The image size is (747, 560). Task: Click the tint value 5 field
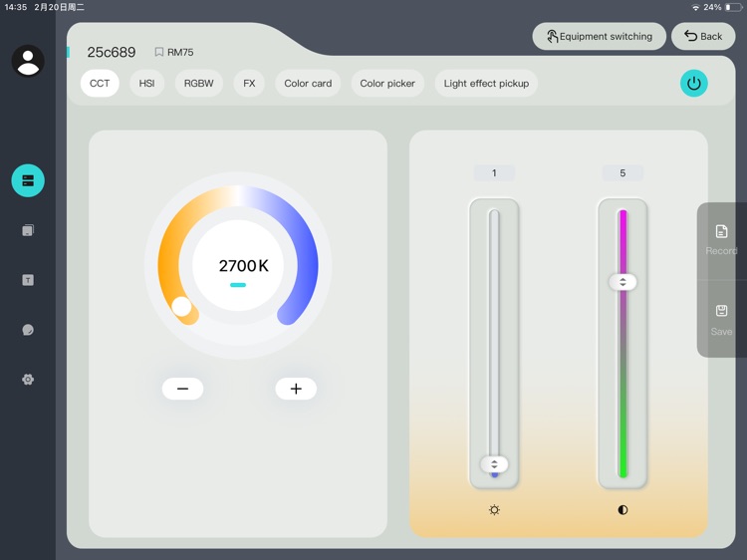[x=622, y=173]
